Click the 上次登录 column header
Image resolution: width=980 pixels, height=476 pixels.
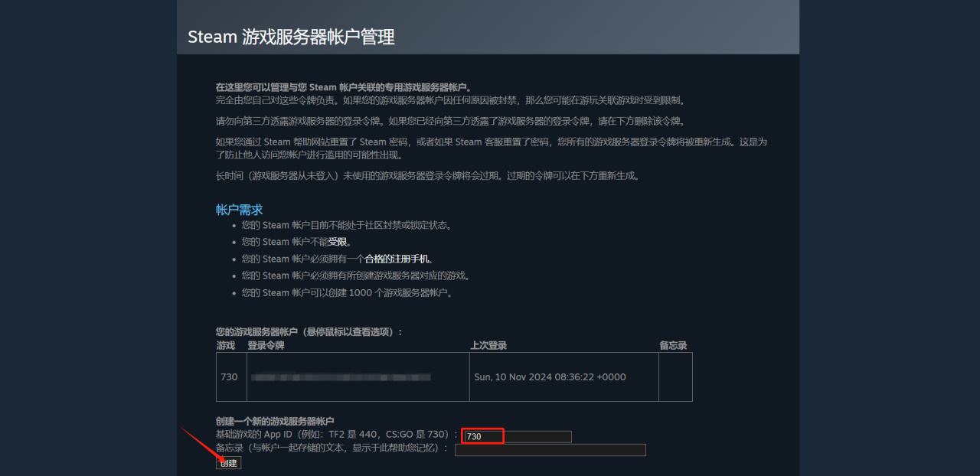point(488,346)
